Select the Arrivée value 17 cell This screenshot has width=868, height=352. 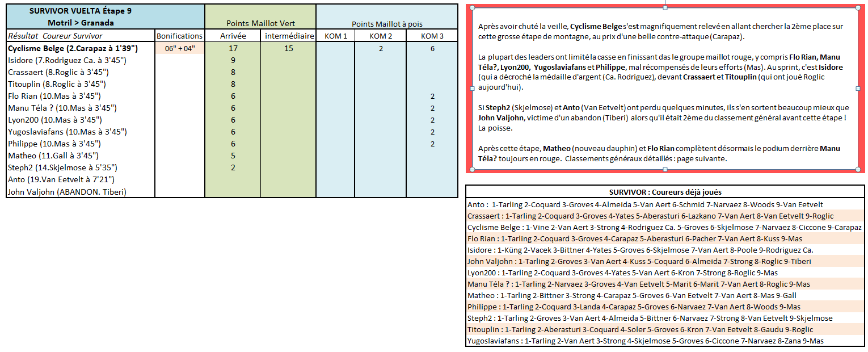(x=233, y=48)
